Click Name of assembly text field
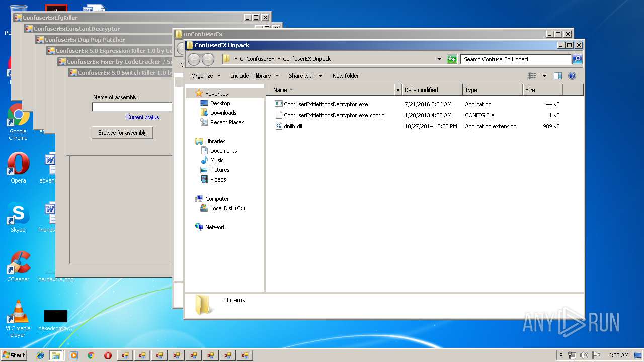 click(132, 107)
